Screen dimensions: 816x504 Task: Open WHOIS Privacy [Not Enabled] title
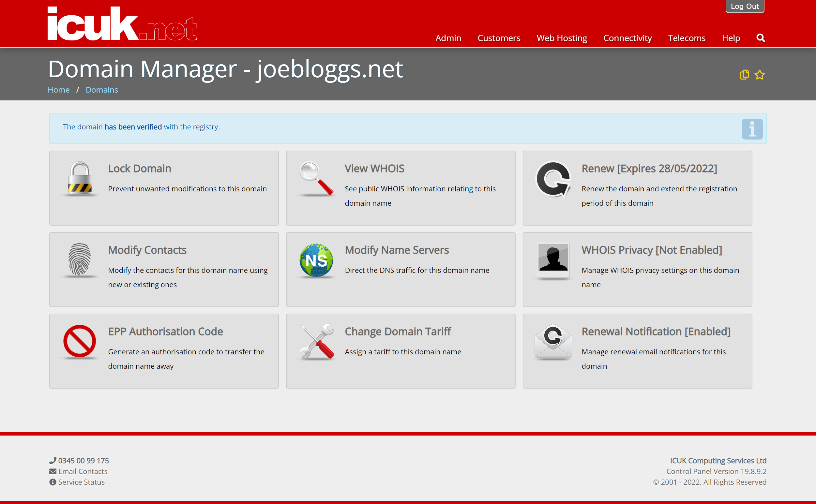coord(652,250)
